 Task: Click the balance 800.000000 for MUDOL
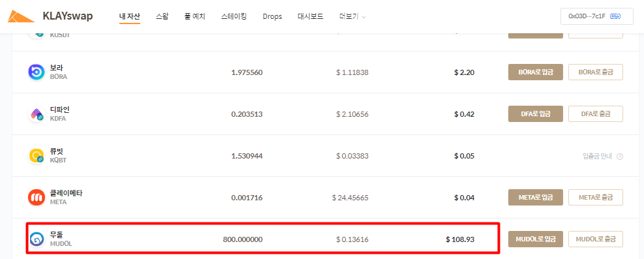[243, 239]
